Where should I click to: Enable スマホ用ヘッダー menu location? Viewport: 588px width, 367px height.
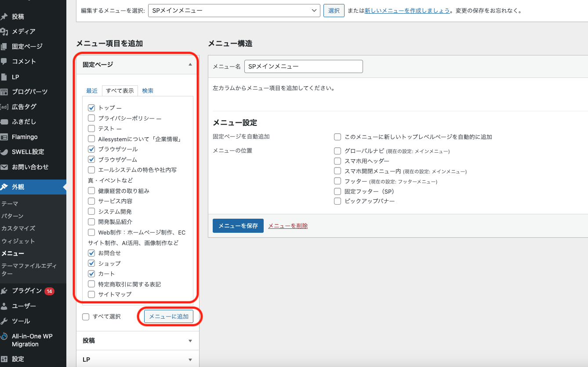click(x=338, y=161)
